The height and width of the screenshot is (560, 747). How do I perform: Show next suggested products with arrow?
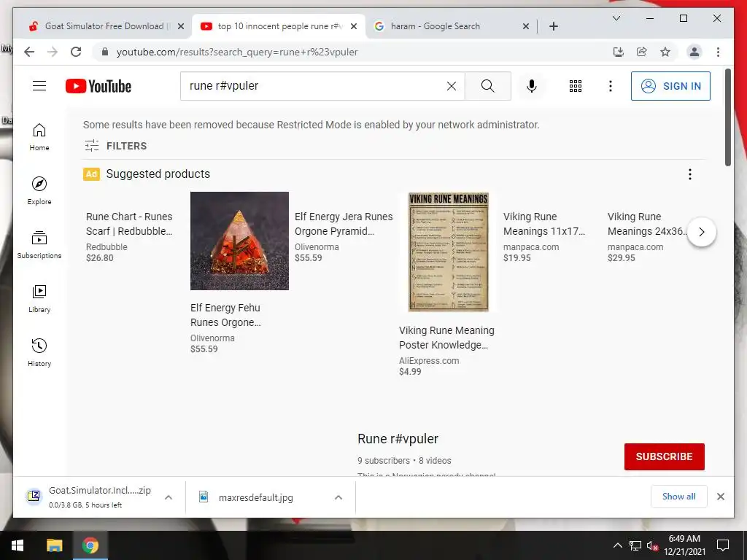(x=701, y=232)
